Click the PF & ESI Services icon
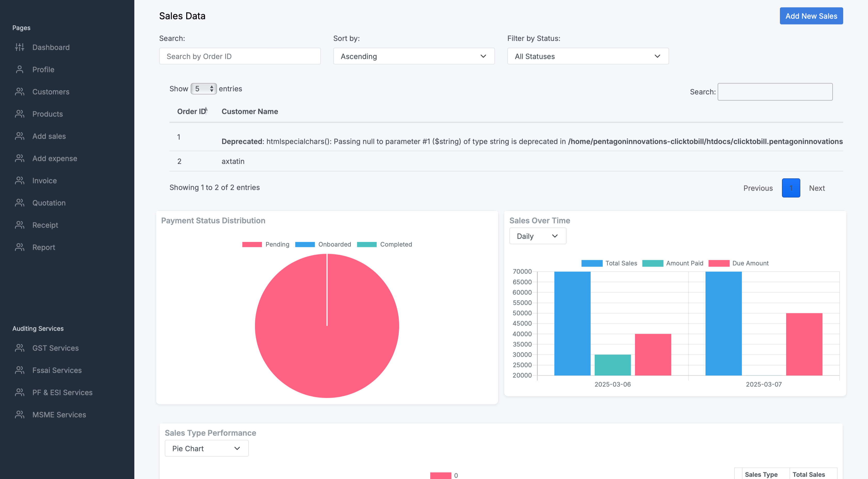This screenshot has height=479, width=868. (x=20, y=392)
